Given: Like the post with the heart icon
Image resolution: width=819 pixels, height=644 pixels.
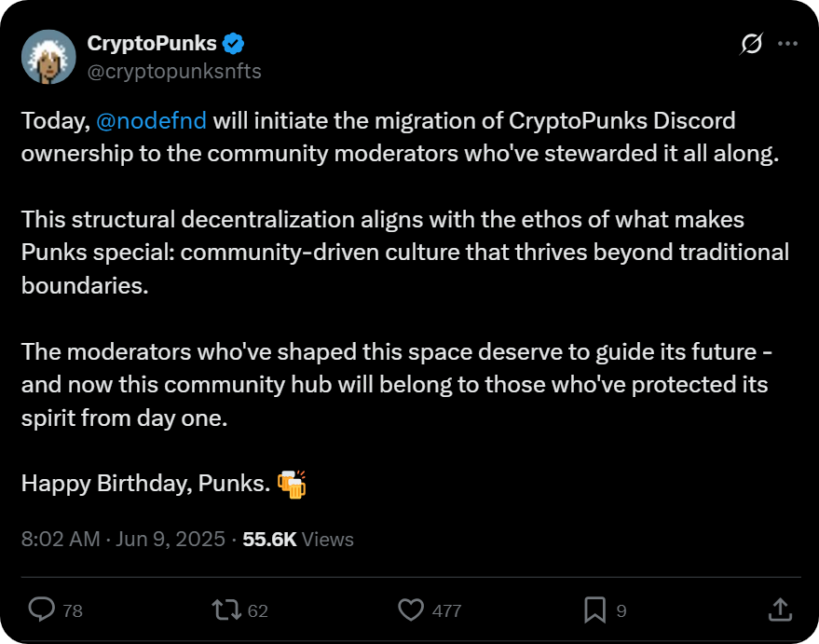Looking at the screenshot, I should click(411, 610).
